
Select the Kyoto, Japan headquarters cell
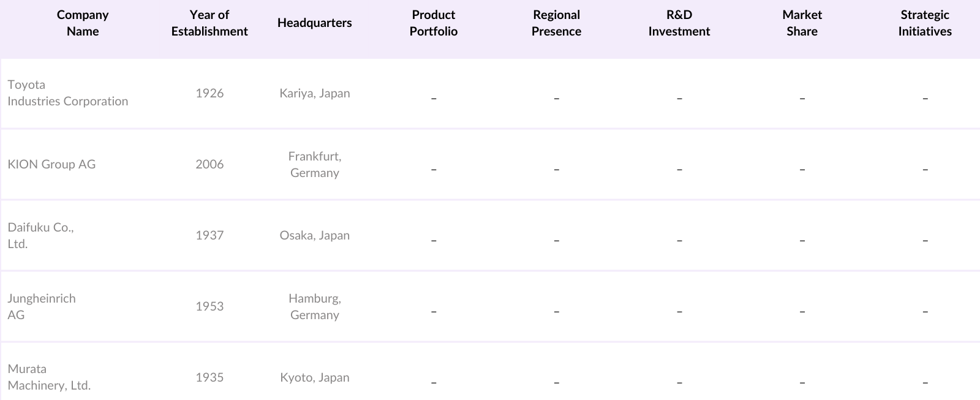(x=315, y=377)
